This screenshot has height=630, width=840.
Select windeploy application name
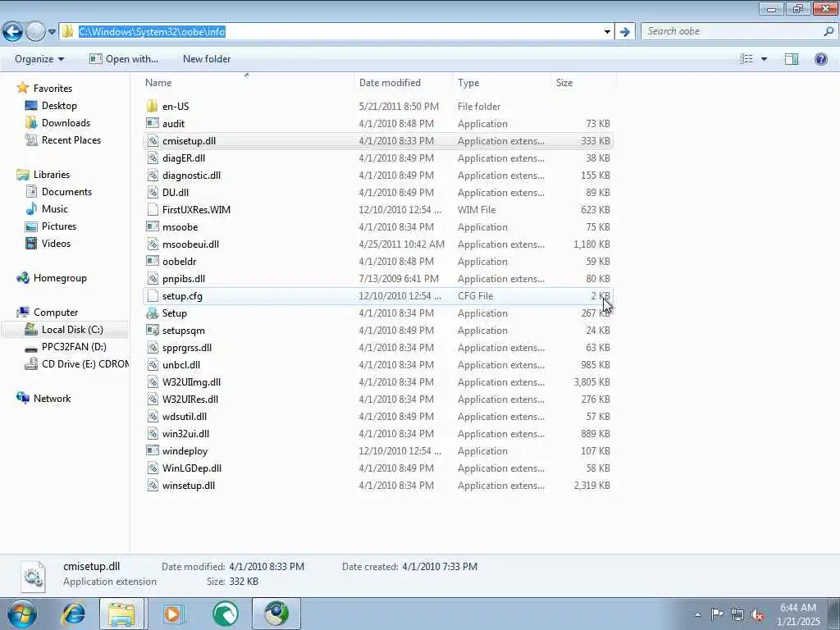tap(185, 451)
